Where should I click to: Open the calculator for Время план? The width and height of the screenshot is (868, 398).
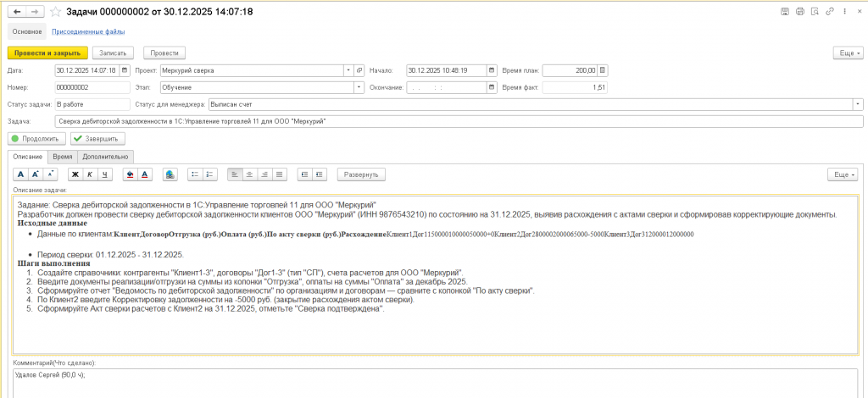(x=603, y=70)
